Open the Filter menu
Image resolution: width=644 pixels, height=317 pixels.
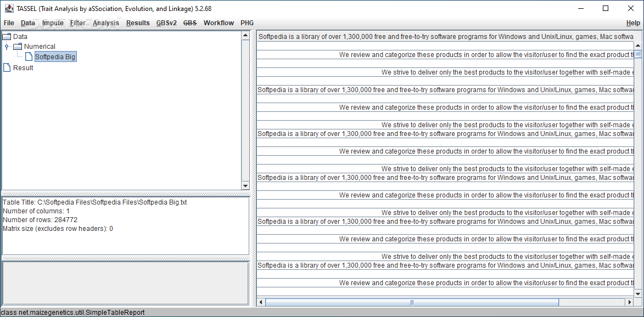(77, 23)
